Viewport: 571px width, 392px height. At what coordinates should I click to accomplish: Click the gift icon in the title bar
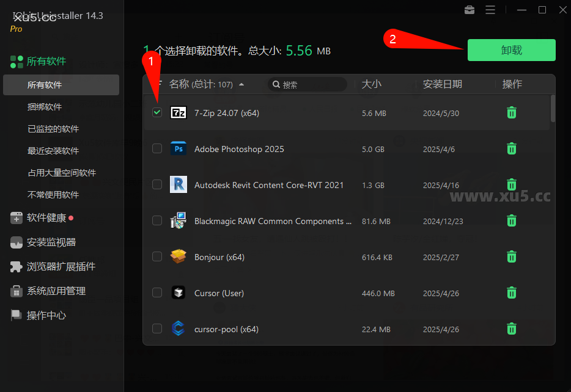pyautogui.click(x=469, y=10)
